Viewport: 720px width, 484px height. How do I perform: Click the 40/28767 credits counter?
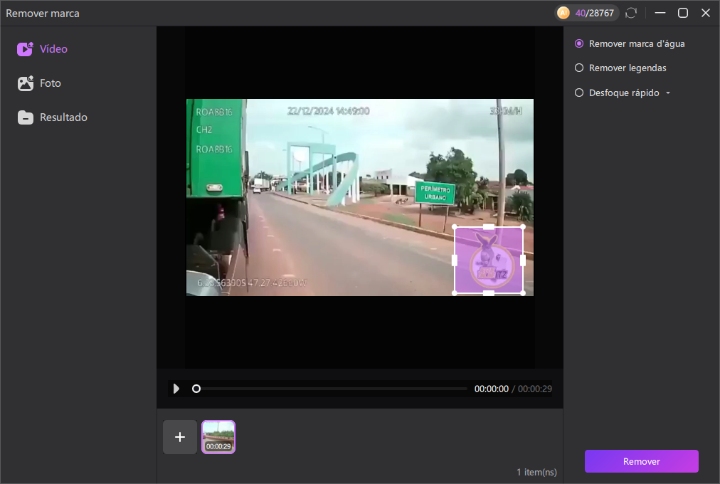point(596,13)
